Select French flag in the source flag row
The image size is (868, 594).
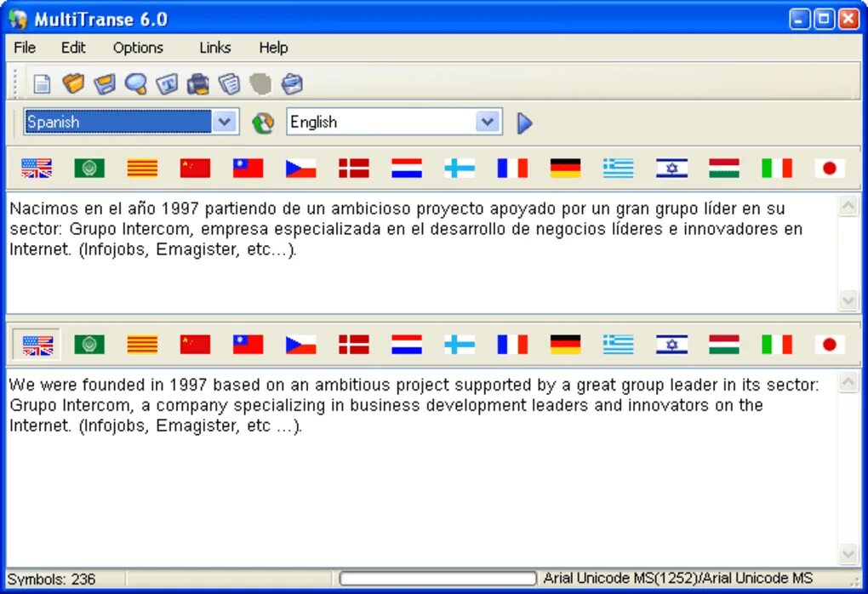512,168
